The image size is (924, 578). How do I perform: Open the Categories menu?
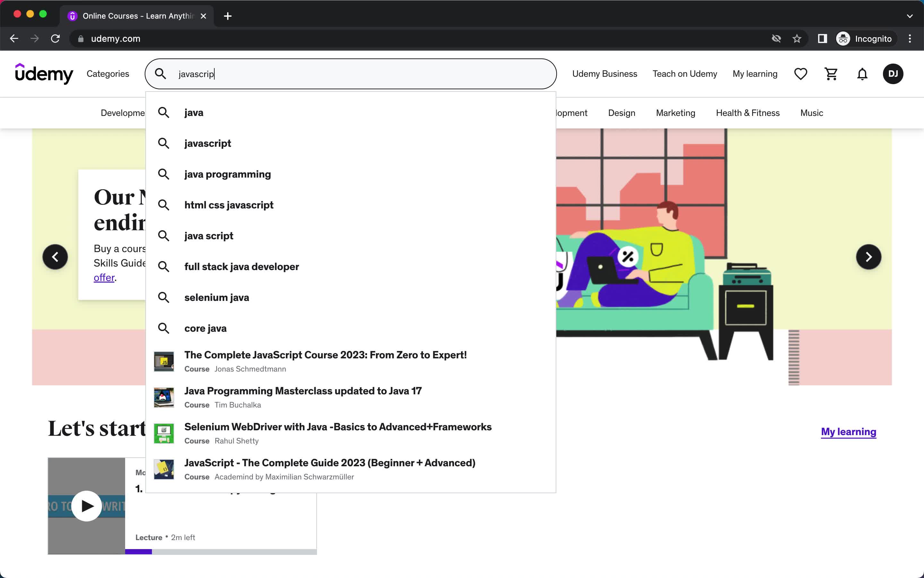pyautogui.click(x=108, y=74)
